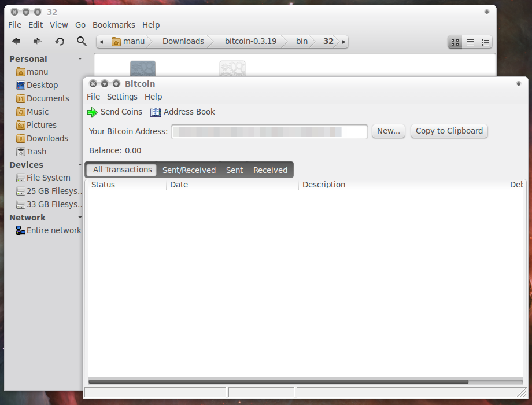532x405 pixels.
Task: Select the light executable file icon in folder
Action: [x=232, y=69]
